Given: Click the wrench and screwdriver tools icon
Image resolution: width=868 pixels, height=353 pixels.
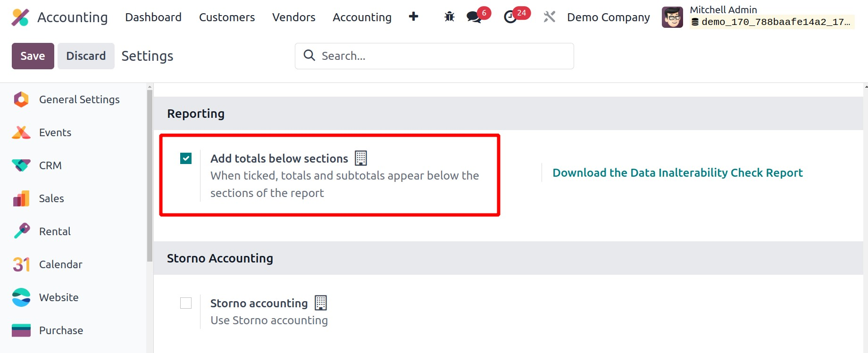Looking at the screenshot, I should point(549,17).
